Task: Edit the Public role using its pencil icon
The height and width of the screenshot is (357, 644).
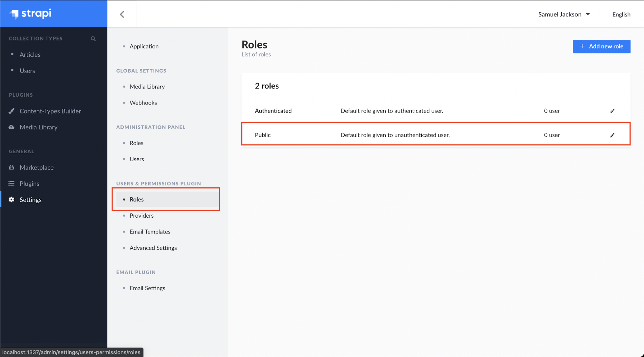Action: point(612,135)
